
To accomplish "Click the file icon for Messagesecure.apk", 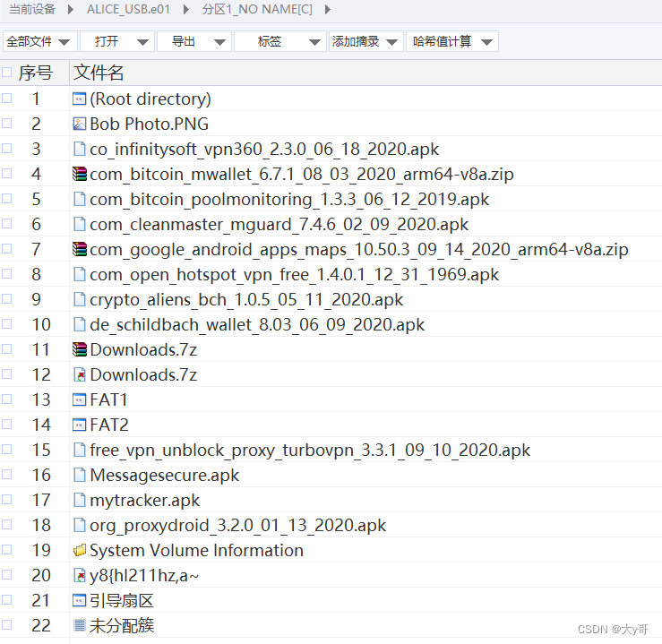I will [80, 475].
